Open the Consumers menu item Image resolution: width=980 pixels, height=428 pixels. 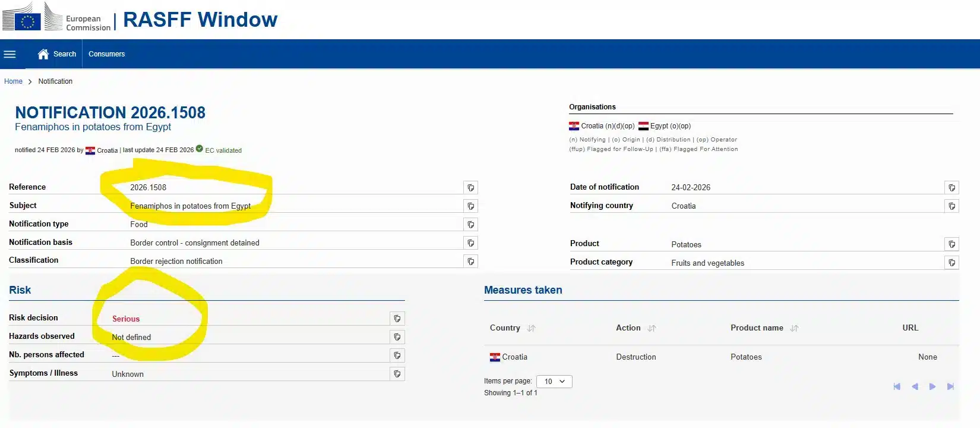click(x=107, y=54)
